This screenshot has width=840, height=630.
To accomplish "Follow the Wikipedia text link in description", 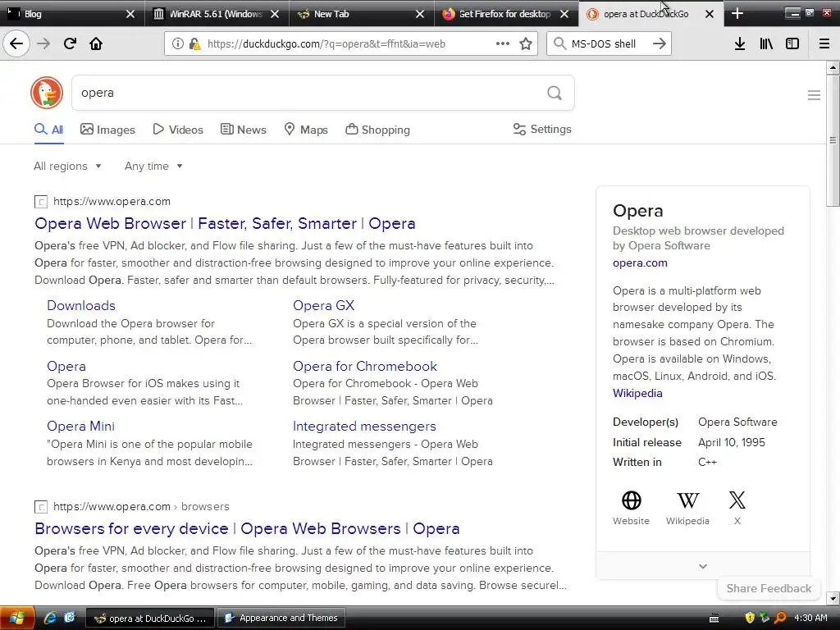I will tap(637, 393).
